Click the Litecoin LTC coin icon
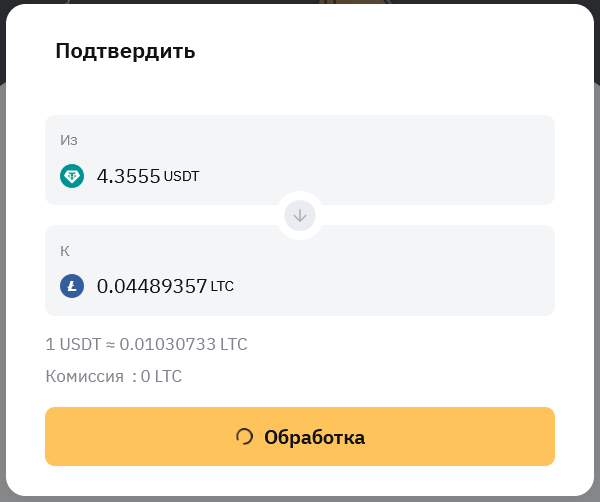Viewport: 600px width, 502px height. (72, 286)
